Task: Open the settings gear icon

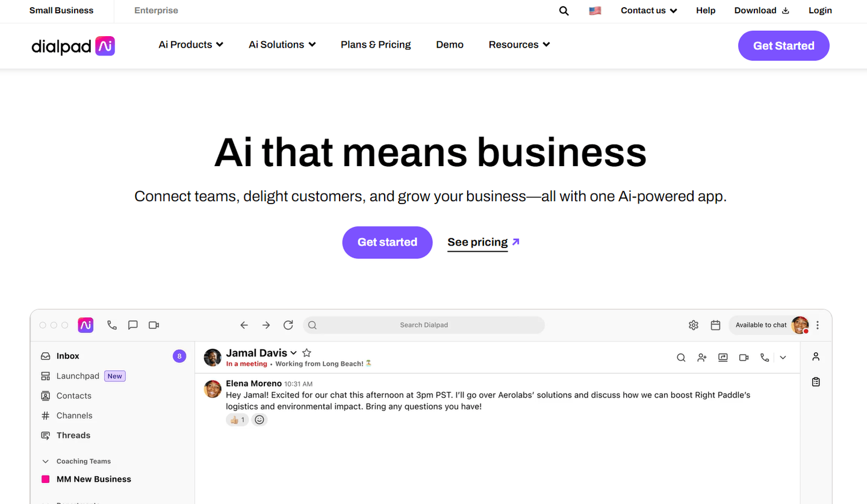Action: pos(694,325)
